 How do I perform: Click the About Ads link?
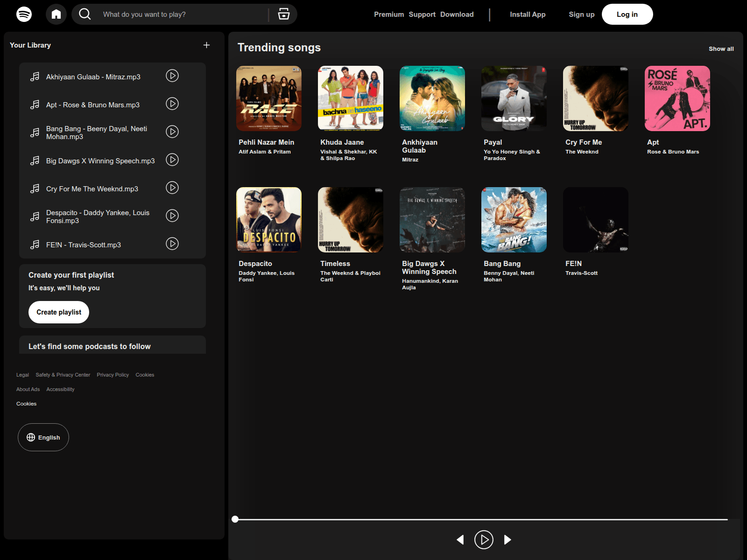coord(28,389)
